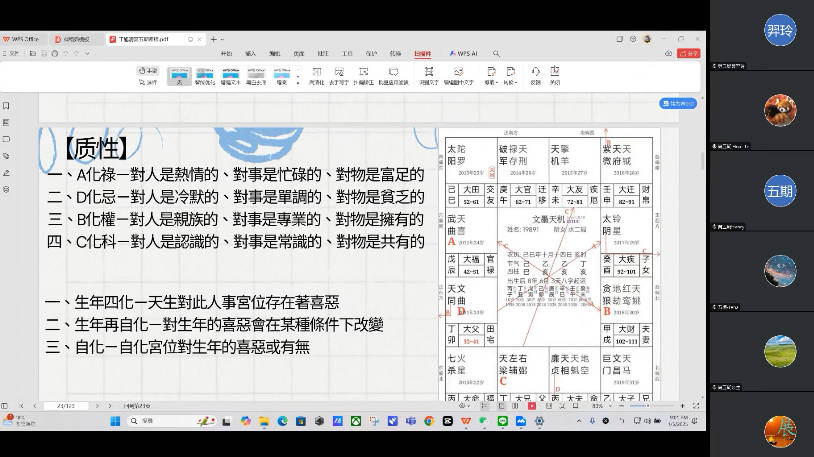The image size is (814, 457).
Task: Click the top icon in left sidebar
Action: pyautogui.click(x=6, y=105)
